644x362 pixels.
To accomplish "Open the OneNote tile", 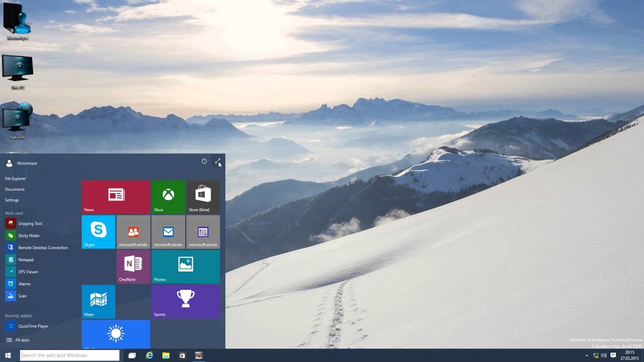I will point(133,266).
